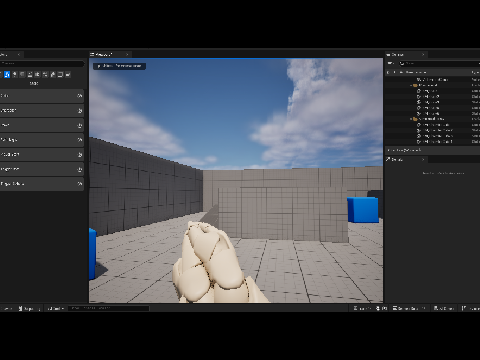
Task: Select the Shapes category icon in Place Actors
Action: click(22, 75)
